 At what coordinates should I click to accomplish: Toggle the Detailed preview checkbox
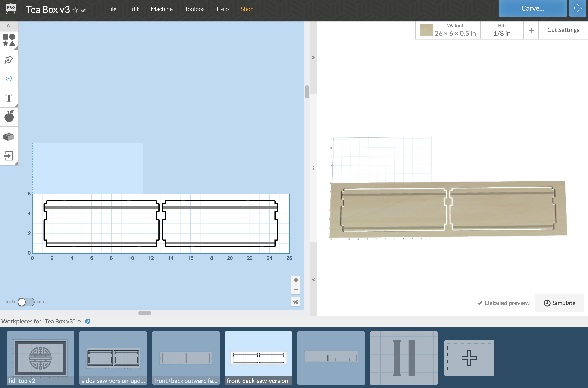(x=480, y=303)
